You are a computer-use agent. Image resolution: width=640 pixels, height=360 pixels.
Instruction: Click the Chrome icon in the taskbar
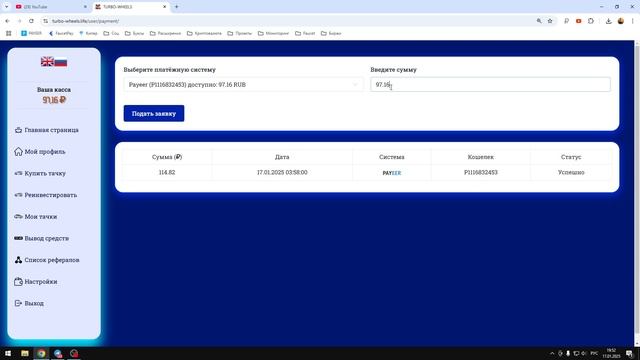coord(41,353)
